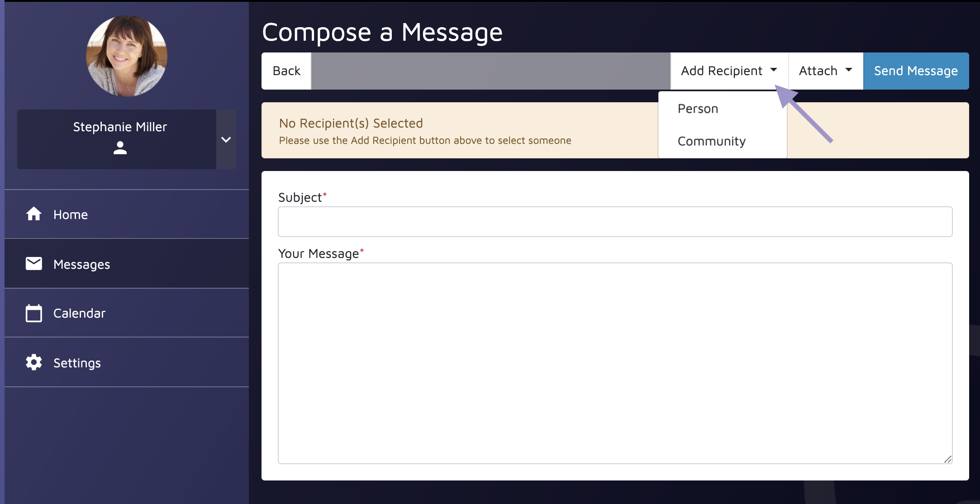
Task: Open the Settings page label
Action: tap(77, 363)
